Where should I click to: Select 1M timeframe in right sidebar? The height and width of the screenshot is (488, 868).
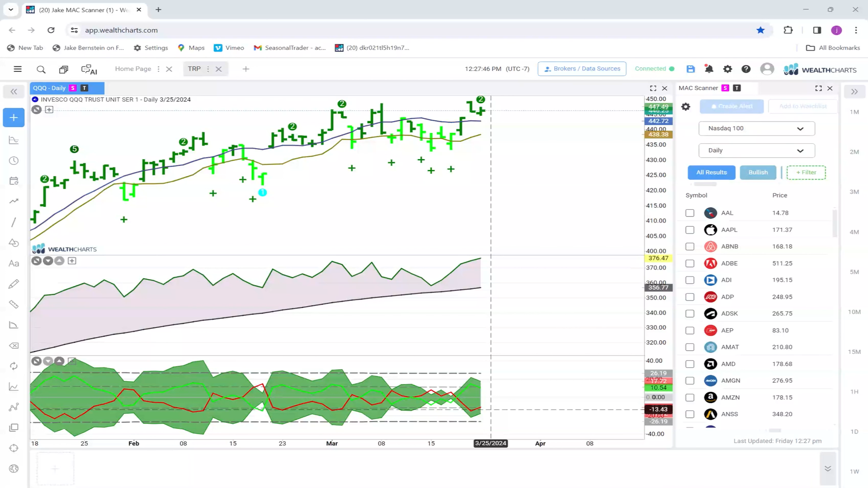coord(854,112)
